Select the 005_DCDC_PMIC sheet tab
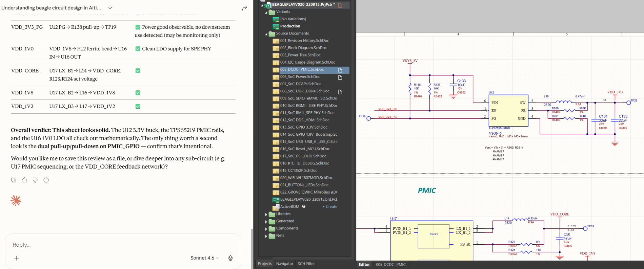Image resolution: width=644 pixels, height=269 pixels. [391, 265]
